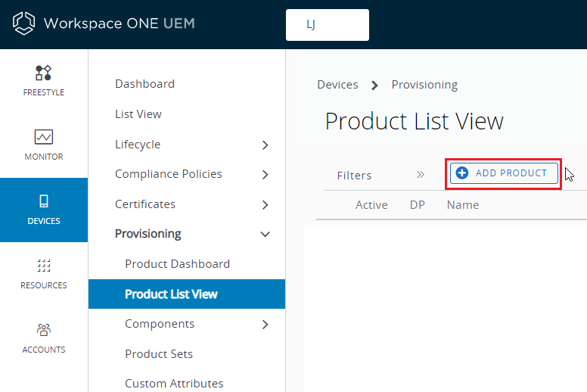This screenshot has height=392, width=587.
Task: Expand the Filters panel double-chevron
Action: click(x=421, y=175)
